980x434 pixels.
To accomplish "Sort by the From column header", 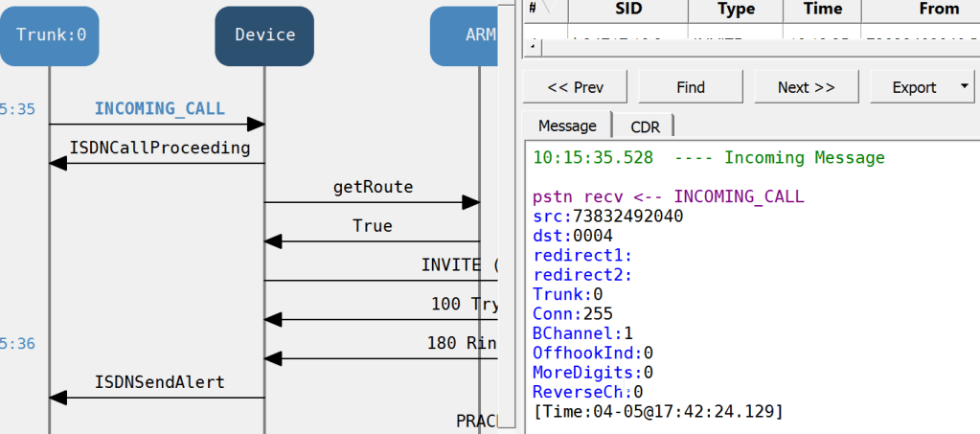I will click(938, 10).
